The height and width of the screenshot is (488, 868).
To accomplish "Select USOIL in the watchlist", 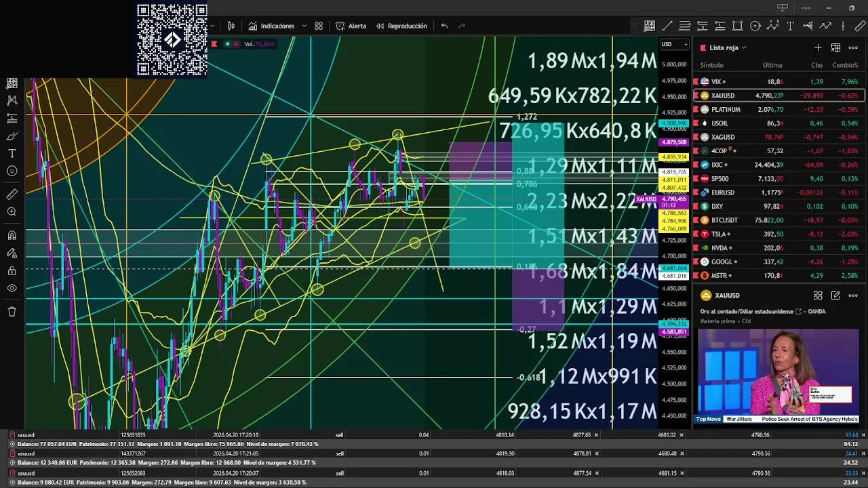I will [779, 123].
